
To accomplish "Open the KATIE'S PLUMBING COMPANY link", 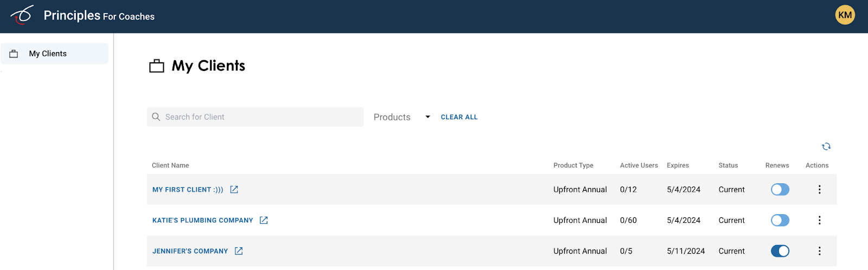I will pyautogui.click(x=202, y=221).
